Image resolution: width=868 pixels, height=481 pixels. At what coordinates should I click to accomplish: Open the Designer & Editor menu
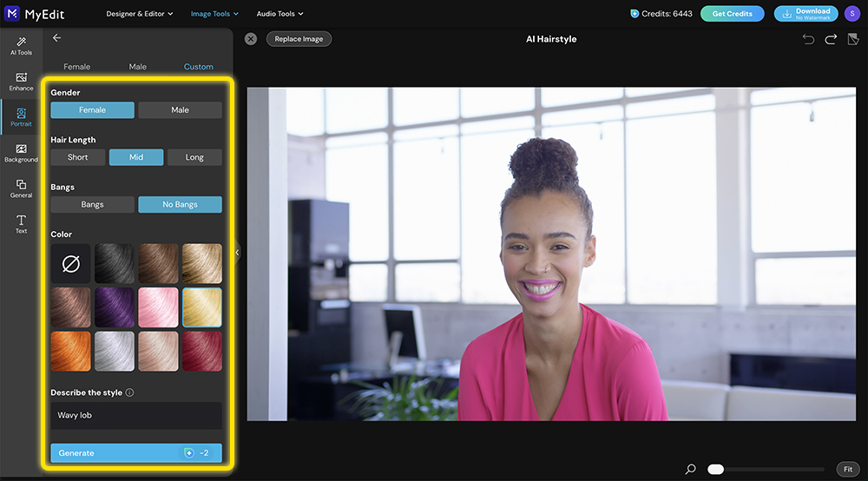(140, 14)
